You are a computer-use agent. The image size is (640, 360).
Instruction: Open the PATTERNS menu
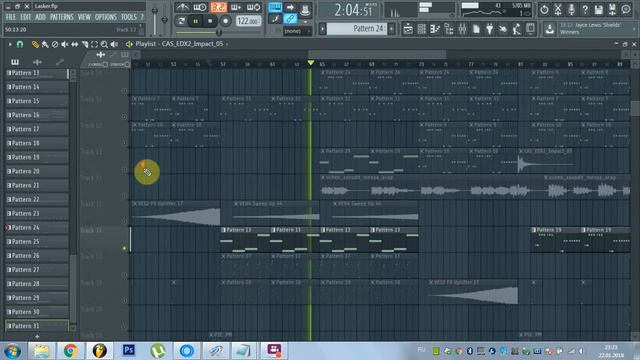(62, 17)
